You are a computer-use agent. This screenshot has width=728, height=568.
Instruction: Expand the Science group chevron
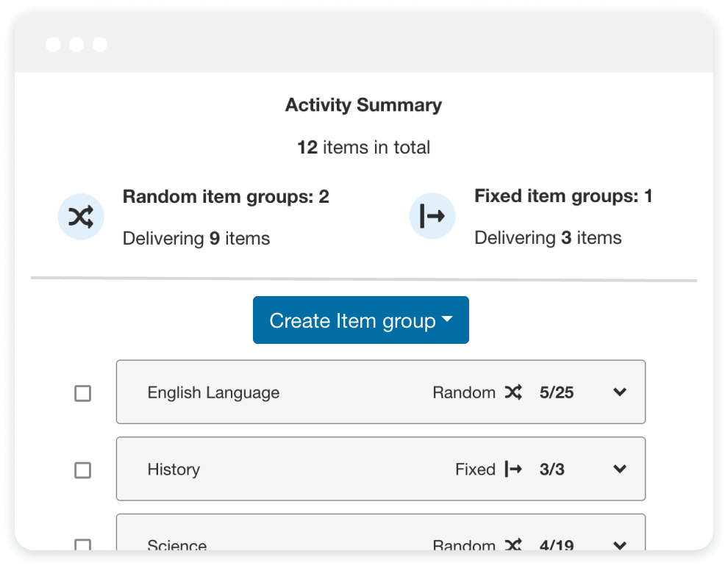(620, 545)
